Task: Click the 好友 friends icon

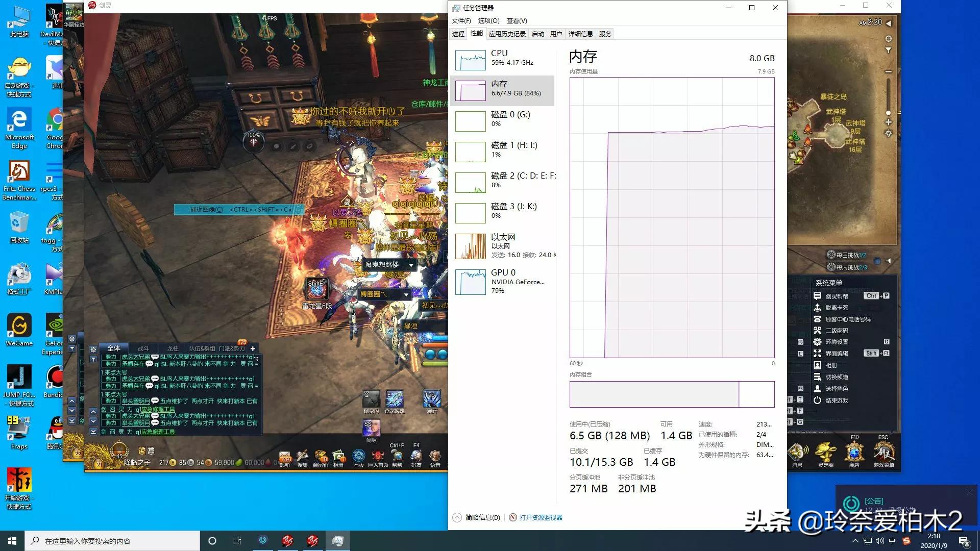Action: [416, 456]
